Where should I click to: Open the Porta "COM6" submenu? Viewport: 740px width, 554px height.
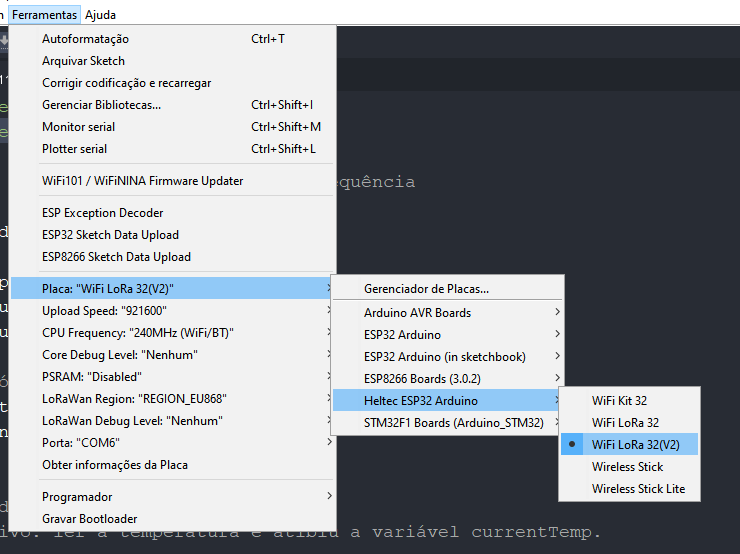80,443
